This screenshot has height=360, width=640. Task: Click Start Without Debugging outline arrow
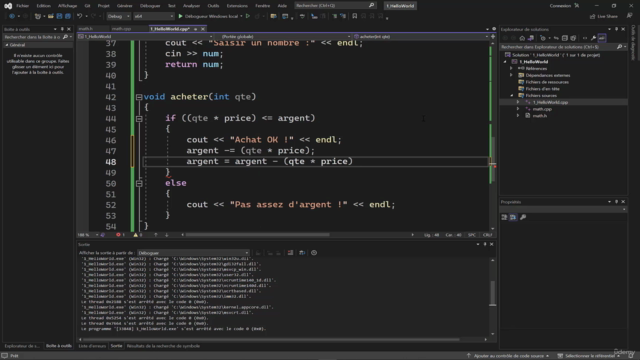[x=248, y=16]
